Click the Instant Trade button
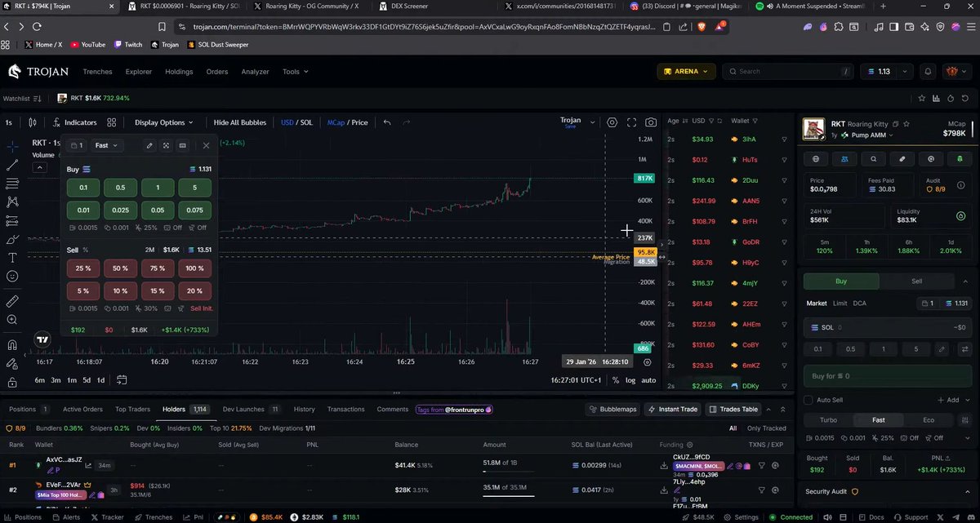980x523 pixels. (x=672, y=409)
